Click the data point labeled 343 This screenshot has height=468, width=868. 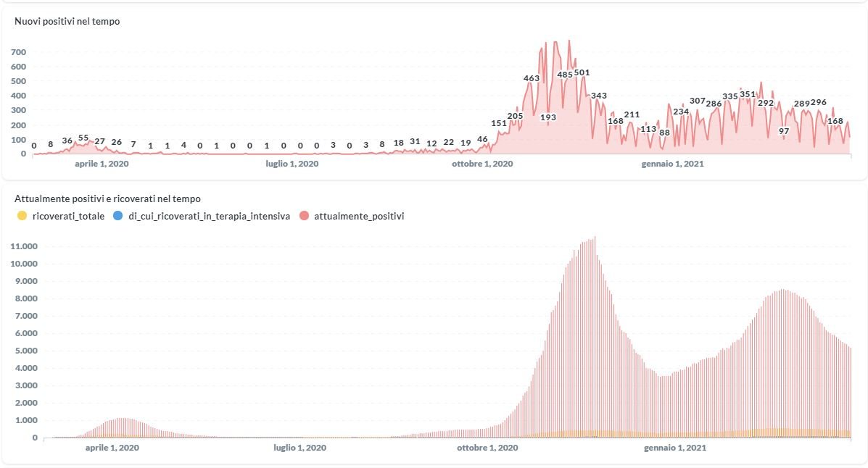tap(599, 96)
